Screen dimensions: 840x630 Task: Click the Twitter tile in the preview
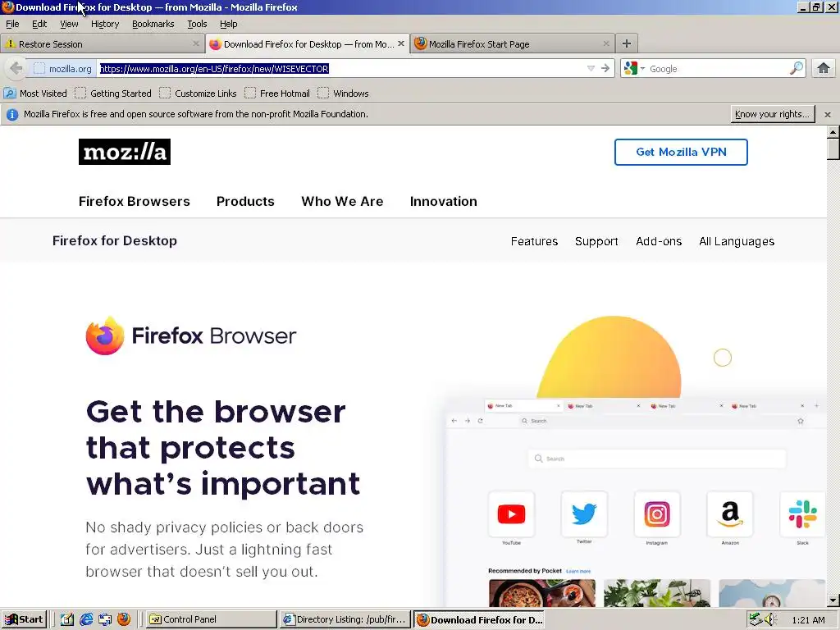pyautogui.click(x=584, y=514)
